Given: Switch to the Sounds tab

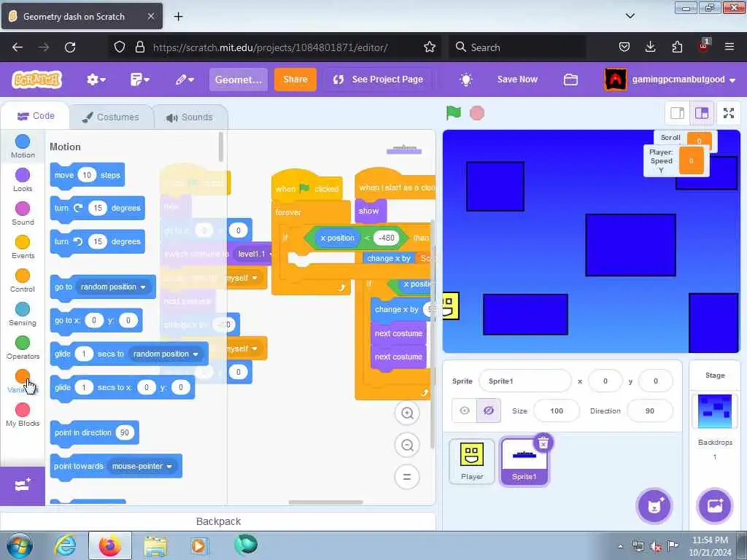Looking at the screenshot, I should coord(190,117).
